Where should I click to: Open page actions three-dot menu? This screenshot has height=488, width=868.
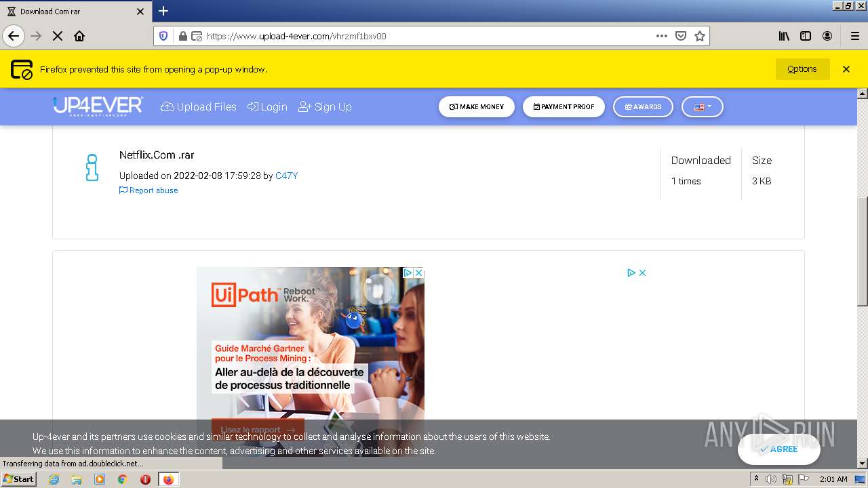tap(662, 36)
